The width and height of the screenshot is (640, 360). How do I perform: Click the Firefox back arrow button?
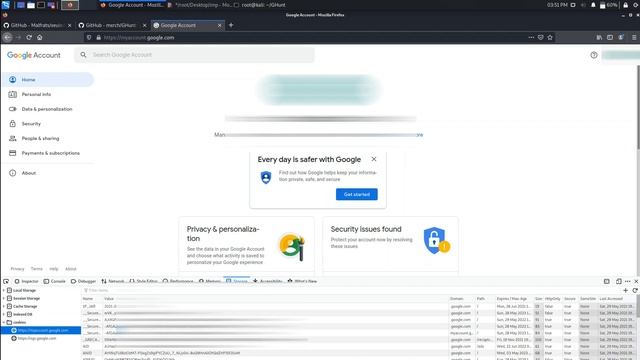click(x=7, y=38)
